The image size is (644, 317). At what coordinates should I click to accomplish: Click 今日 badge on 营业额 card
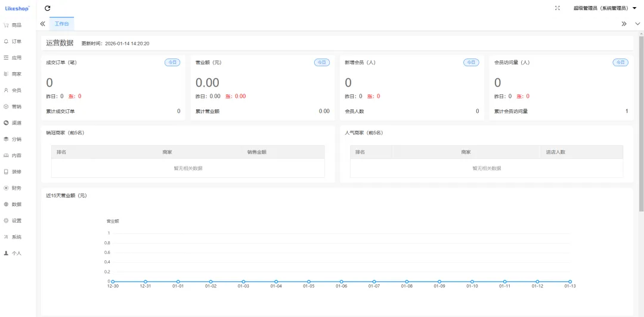pos(321,63)
